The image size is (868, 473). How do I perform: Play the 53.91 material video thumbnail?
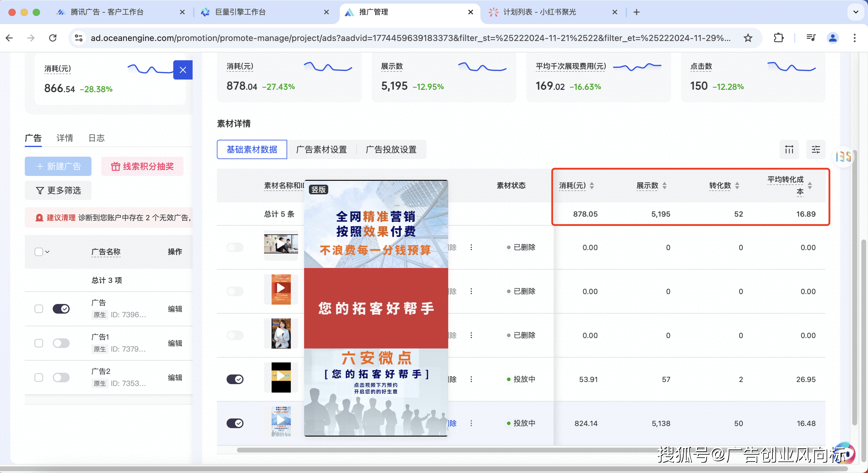click(281, 377)
